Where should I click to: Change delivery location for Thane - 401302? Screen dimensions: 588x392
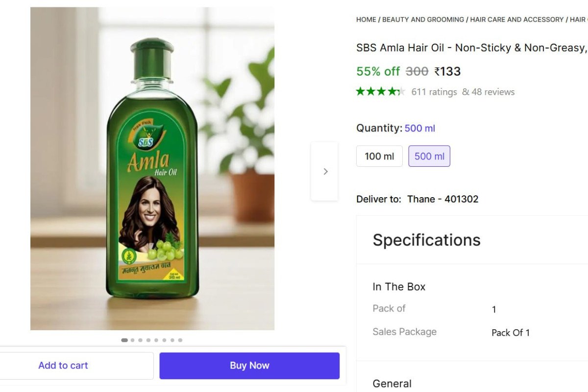(443, 199)
